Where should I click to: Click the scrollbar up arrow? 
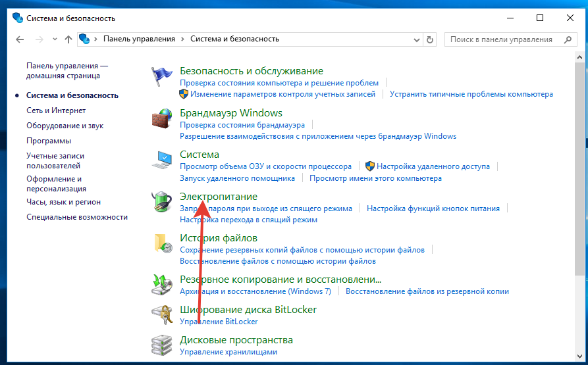coord(579,57)
